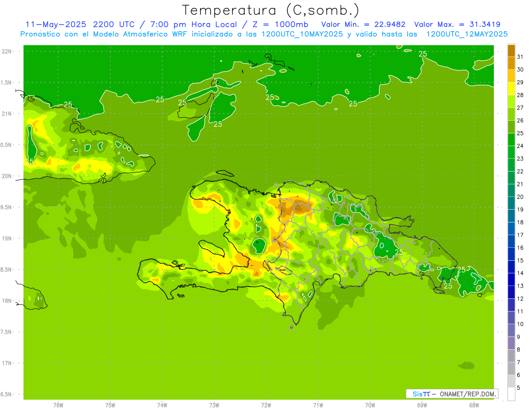This screenshot has height=411, width=532.
Task: Select the purple swatch between legend values 9 and 10
Action: pos(511,331)
